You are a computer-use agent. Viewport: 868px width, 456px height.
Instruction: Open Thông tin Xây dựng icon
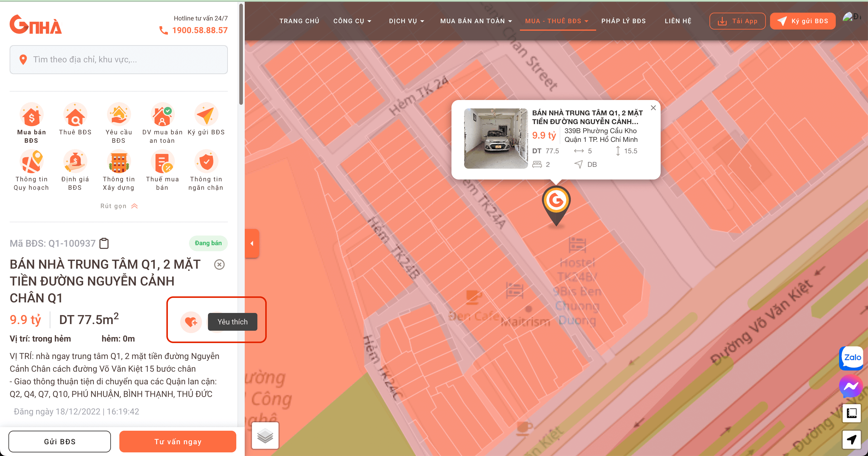click(119, 162)
